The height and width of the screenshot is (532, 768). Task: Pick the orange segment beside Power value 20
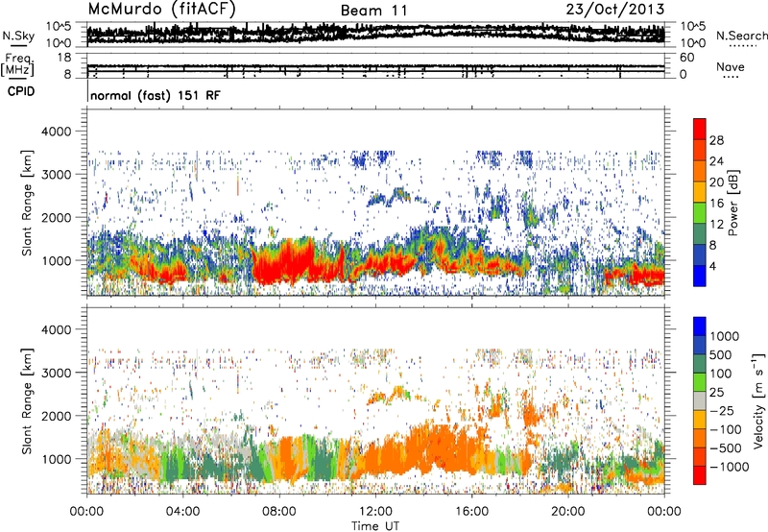point(700,171)
